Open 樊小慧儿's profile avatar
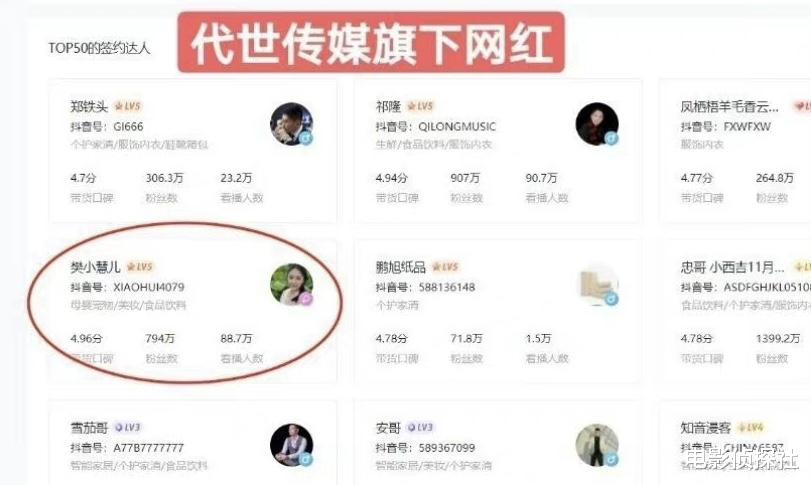811x485 pixels. pyautogui.click(x=292, y=285)
